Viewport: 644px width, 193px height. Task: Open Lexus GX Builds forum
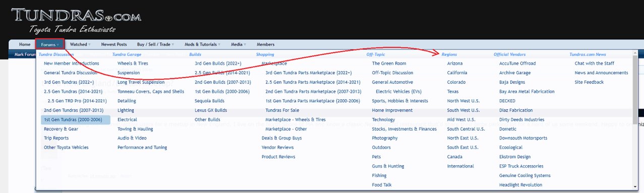point(211,110)
